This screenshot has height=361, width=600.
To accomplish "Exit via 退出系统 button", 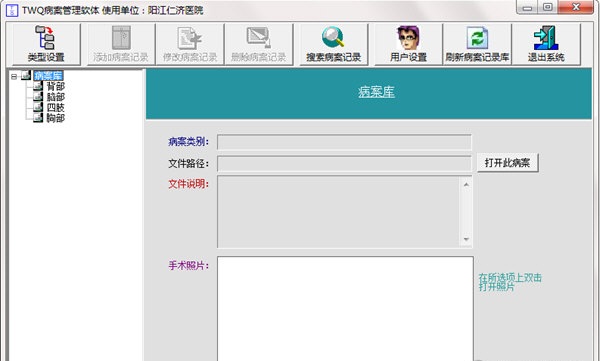I will 546,44.
